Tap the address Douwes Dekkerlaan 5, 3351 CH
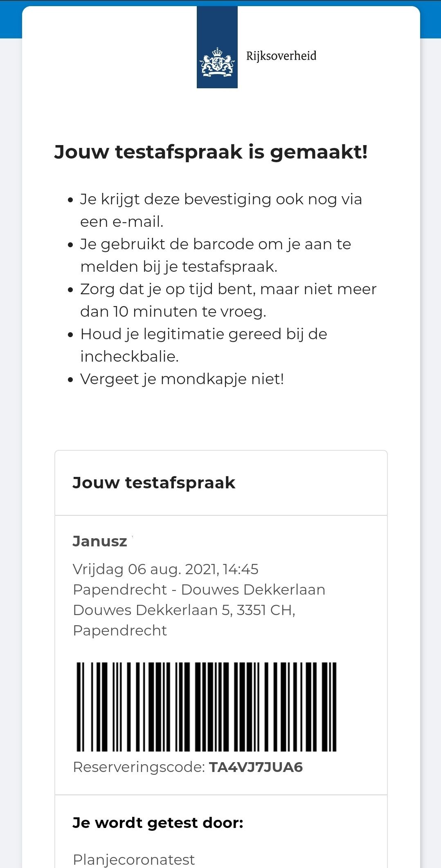 [x=184, y=610]
